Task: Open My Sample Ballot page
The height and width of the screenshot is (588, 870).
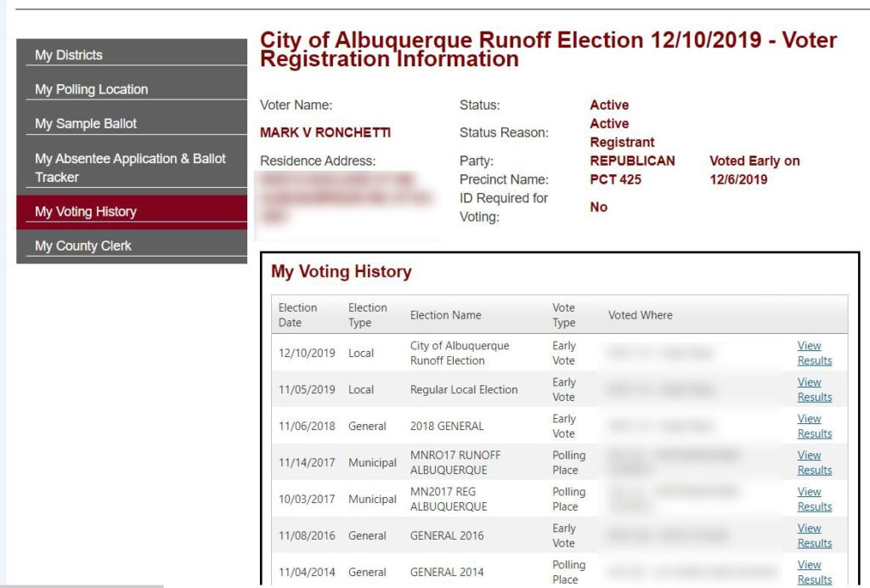Action: pyautogui.click(x=132, y=124)
